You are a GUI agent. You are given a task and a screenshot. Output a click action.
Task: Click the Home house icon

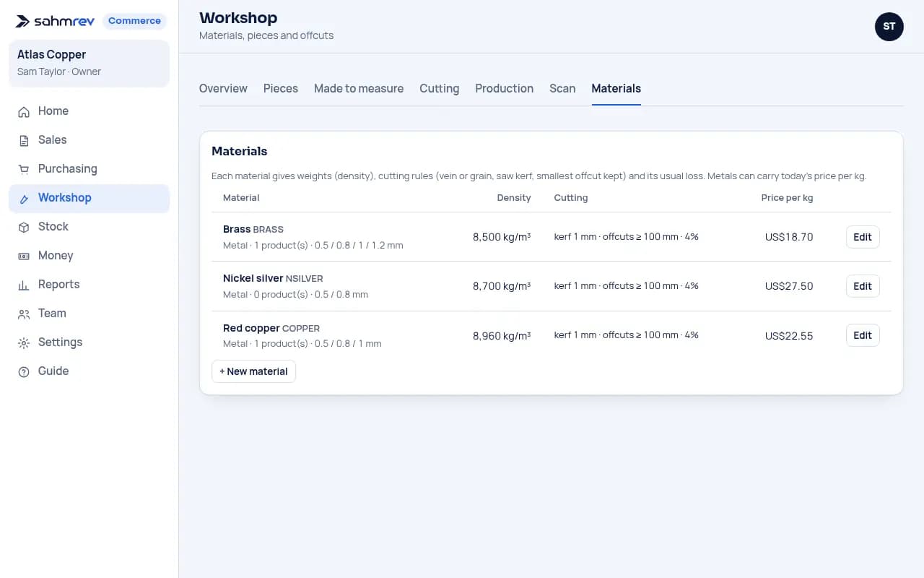click(24, 111)
